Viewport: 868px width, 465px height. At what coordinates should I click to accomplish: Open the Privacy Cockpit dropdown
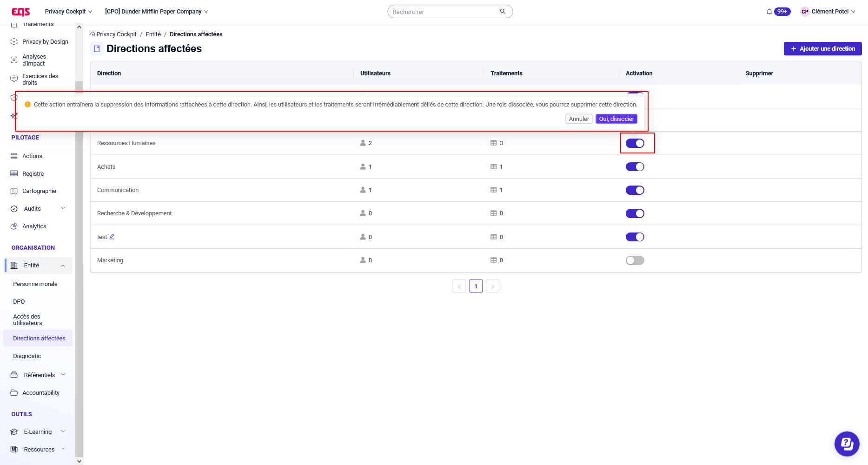coord(68,12)
